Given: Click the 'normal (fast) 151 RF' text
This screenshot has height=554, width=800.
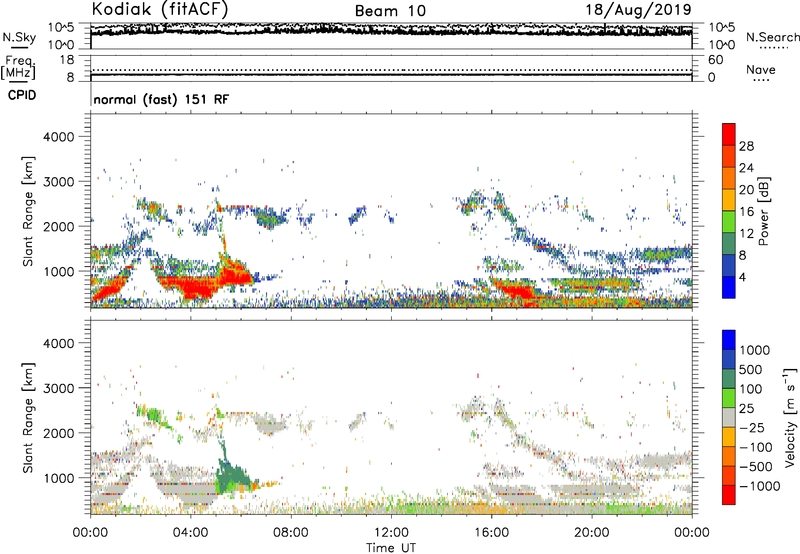Looking at the screenshot, I should click(x=161, y=99).
